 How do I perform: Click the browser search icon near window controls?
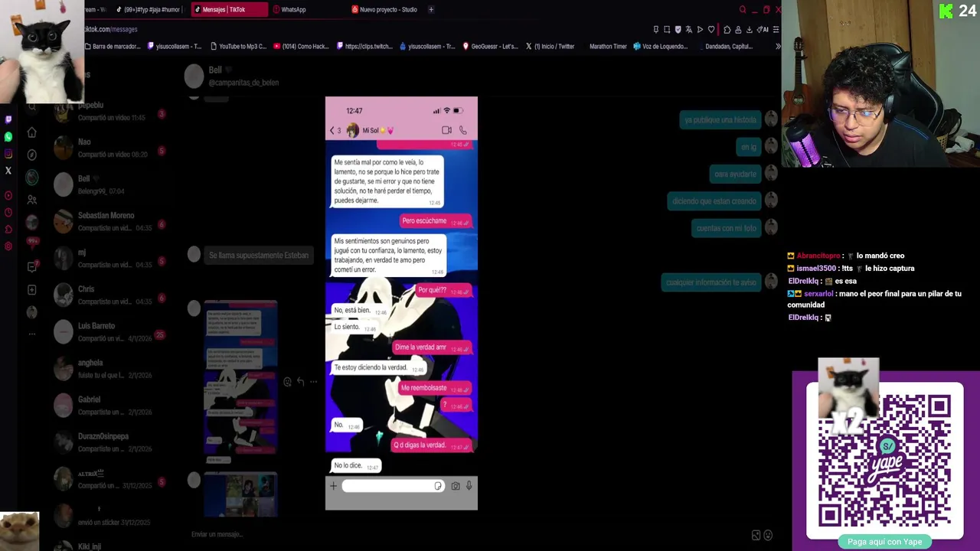[742, 9]
